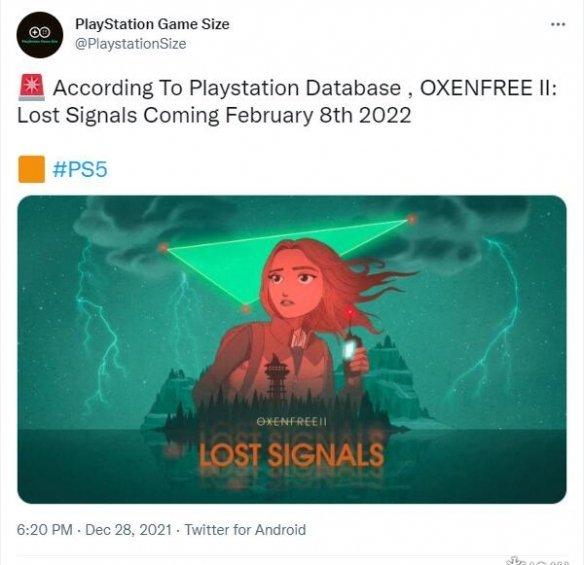This screenshot has height=565, width=584.
Task: Open the @PlaystationSize handle link
Action: pyautogui.click(x=131, y=44)
